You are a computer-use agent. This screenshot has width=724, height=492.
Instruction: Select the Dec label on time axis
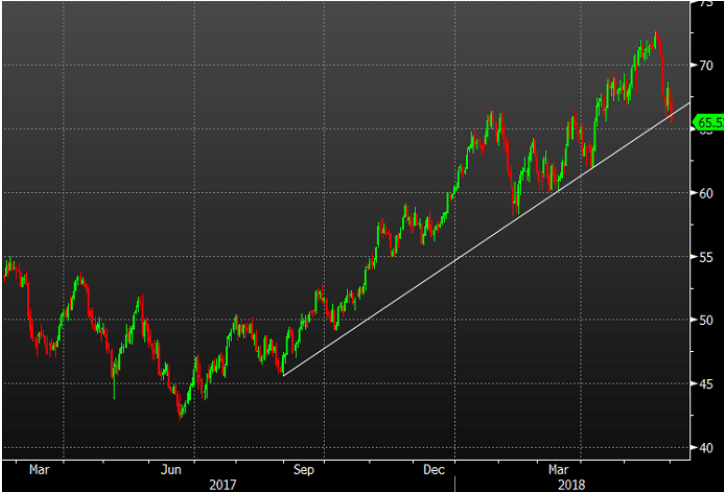[x=434, y=468]
